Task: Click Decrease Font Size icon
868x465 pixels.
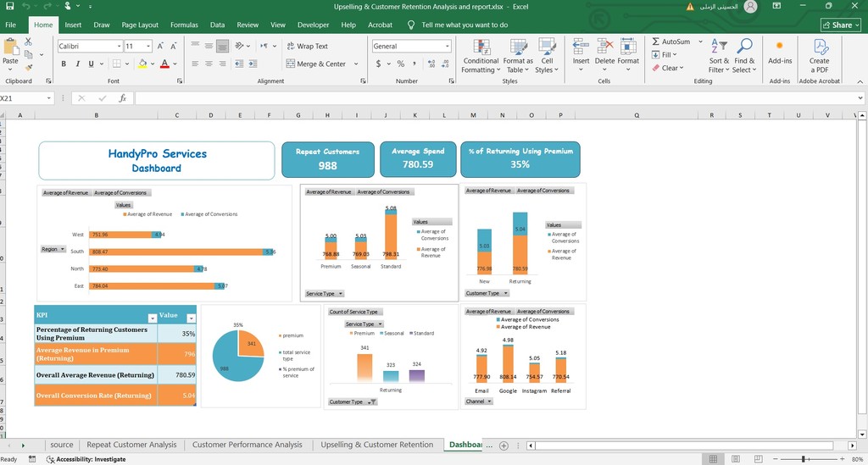Action: (173, 47)
